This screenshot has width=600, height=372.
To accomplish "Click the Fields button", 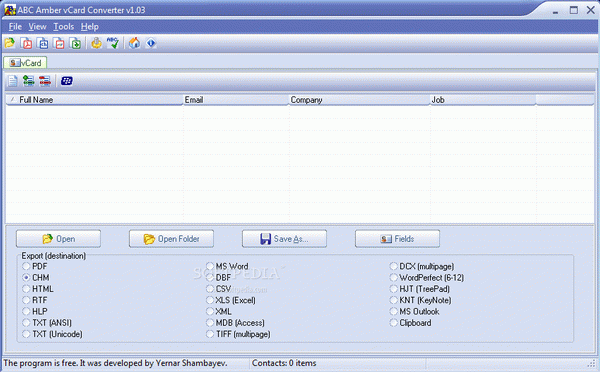I will (397, 239).
